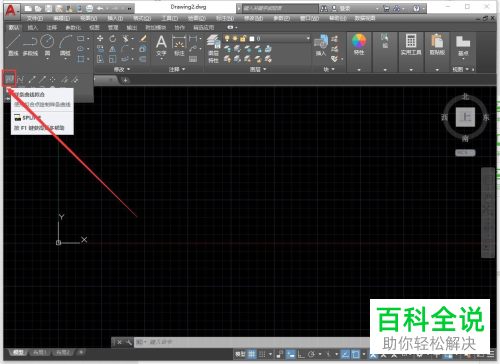Toggle the grid display in status bar

pyautogui.click(x=252, y=354)
